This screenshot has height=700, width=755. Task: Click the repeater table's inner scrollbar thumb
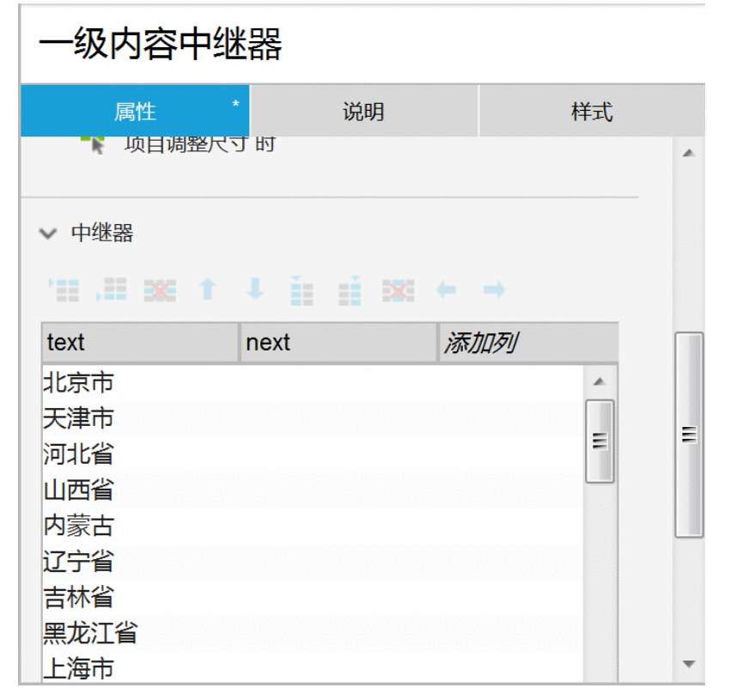600,441
